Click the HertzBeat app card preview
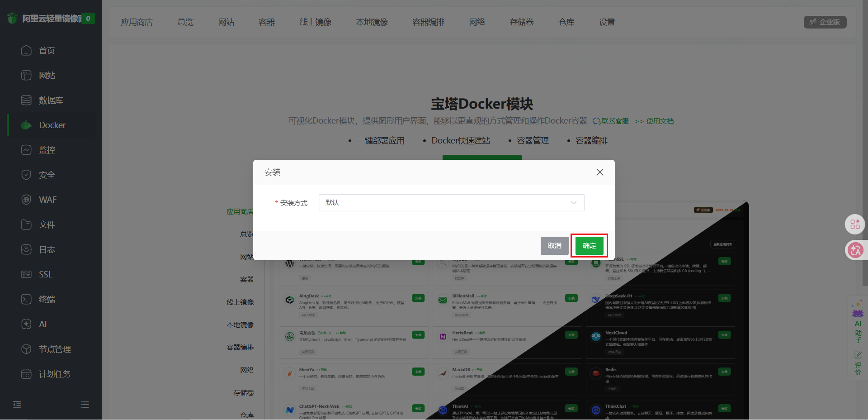This screenshot has width=868, height=420. pyautogui.click(x=507, y=343)
